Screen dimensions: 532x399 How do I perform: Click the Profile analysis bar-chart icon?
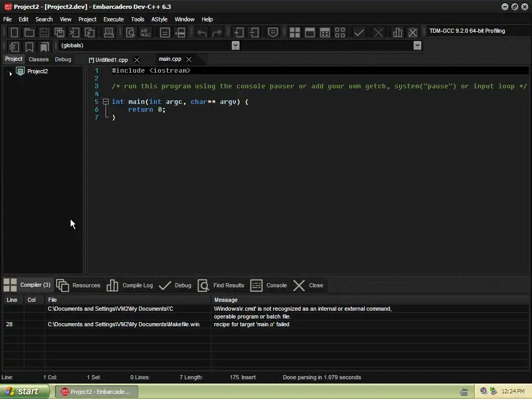coord(397,33)
